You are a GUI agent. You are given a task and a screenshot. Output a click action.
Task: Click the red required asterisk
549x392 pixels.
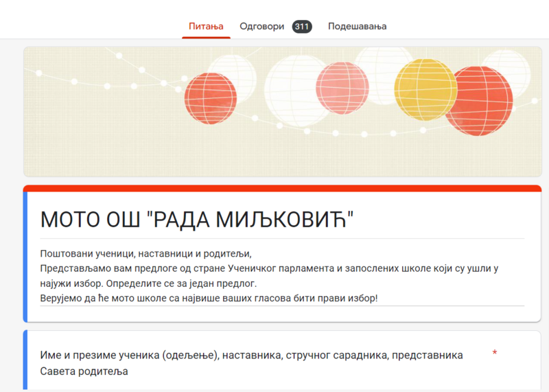494,353
